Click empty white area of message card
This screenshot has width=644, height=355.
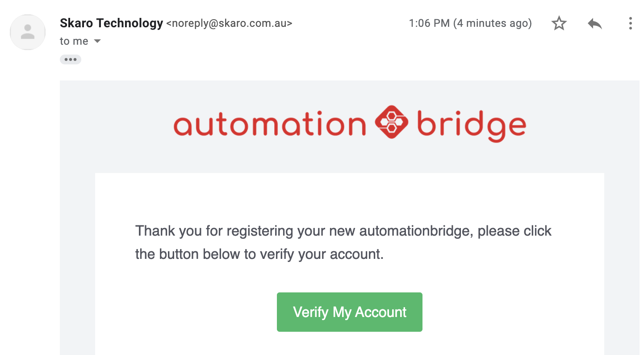[491, 304]
